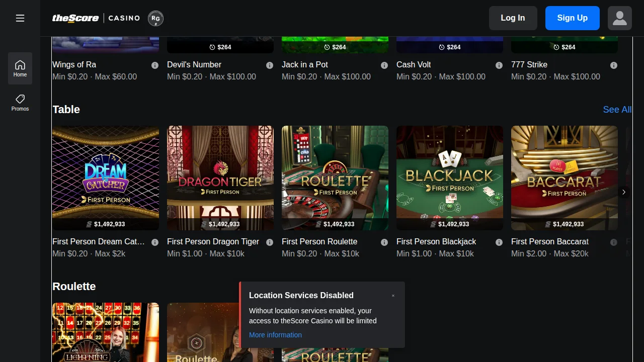
Task: Show info for Wings of Ra
Action: pyautogui.click(x=155, y=65)
